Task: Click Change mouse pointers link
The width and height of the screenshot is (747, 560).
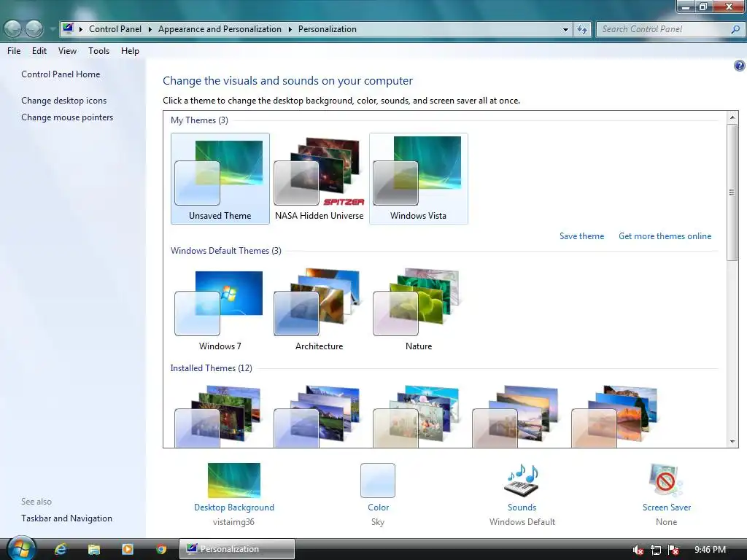Action: click(x=67, y=117)
